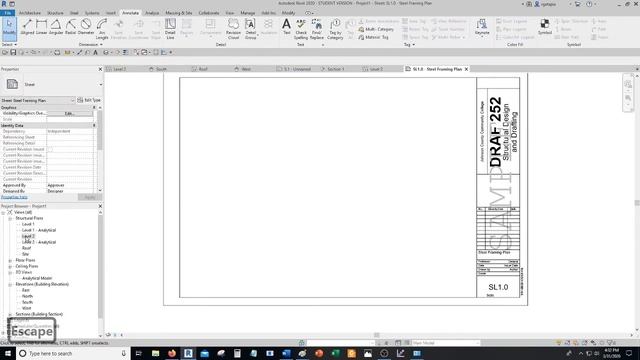
Task: Click the Revit application logo
Action: (4, 4)
